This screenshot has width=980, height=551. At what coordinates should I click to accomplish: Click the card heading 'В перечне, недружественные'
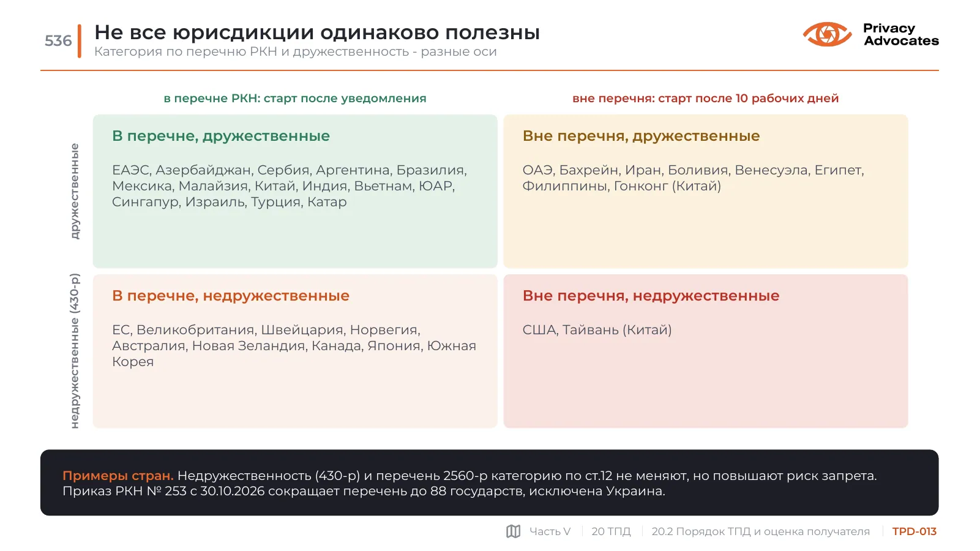coord(231,296)
